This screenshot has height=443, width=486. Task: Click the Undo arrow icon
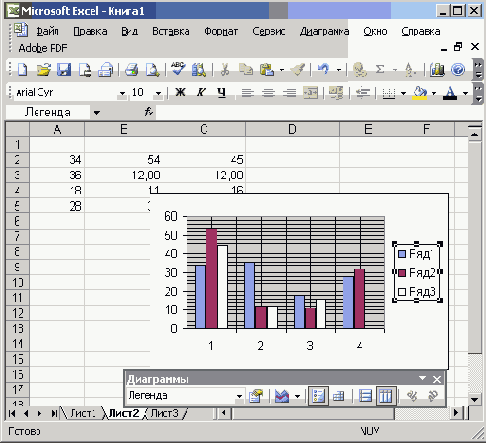pos(323,69)
